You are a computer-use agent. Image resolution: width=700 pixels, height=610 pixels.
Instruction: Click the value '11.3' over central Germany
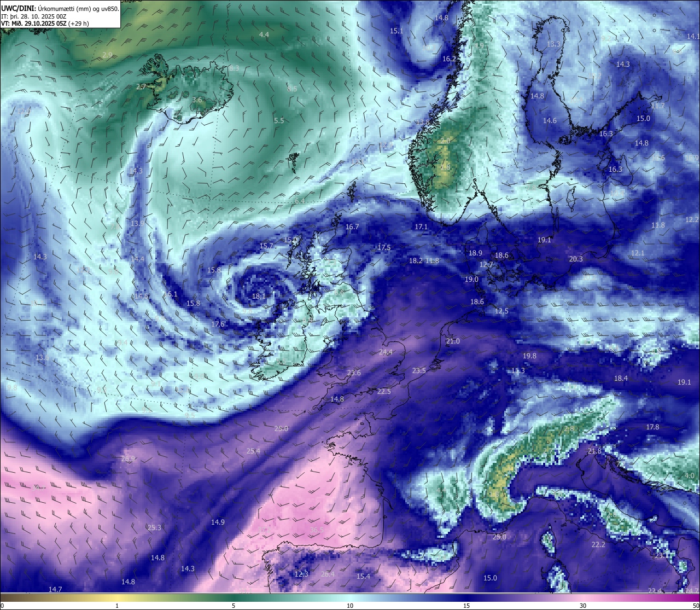coord(518,370)
